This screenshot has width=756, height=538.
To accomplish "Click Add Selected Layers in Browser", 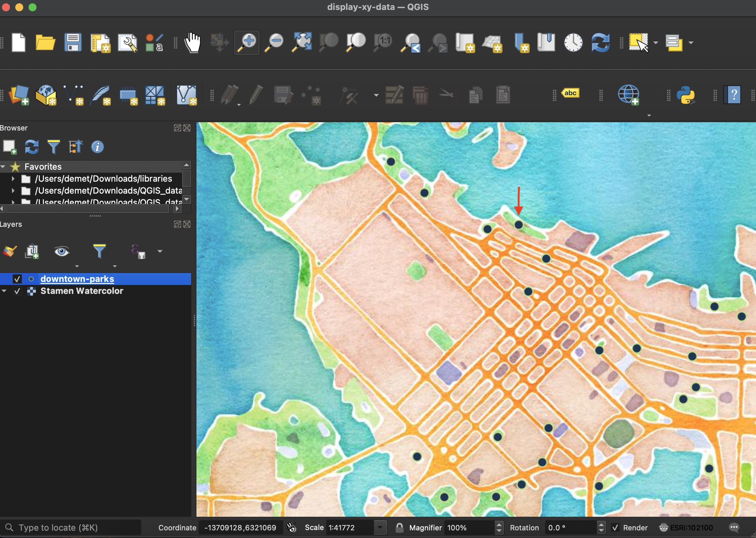I will [x=9, y=147].
